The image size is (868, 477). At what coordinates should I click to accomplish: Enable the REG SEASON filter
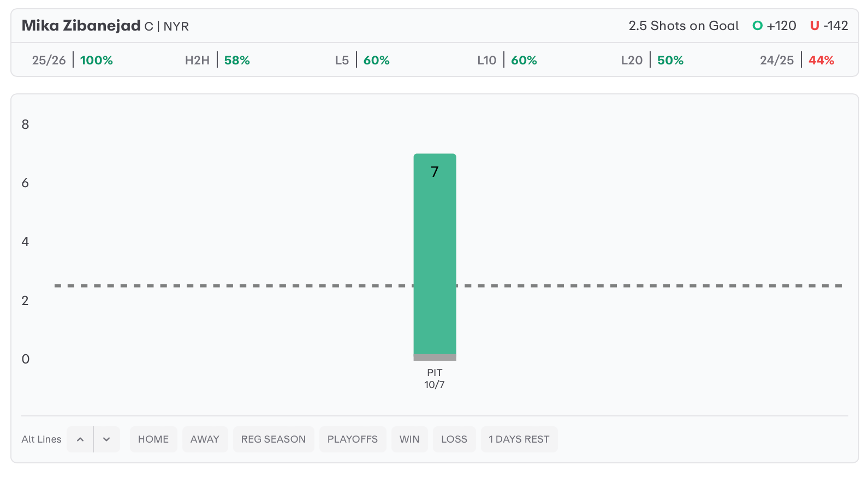(x=274, y=439)
